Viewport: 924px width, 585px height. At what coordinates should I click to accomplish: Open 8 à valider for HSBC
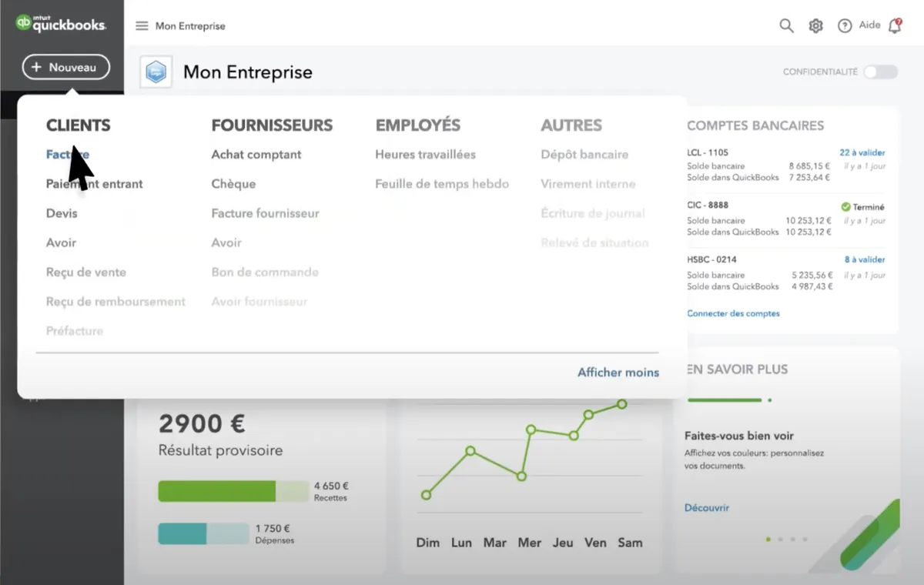click(865, 259)
